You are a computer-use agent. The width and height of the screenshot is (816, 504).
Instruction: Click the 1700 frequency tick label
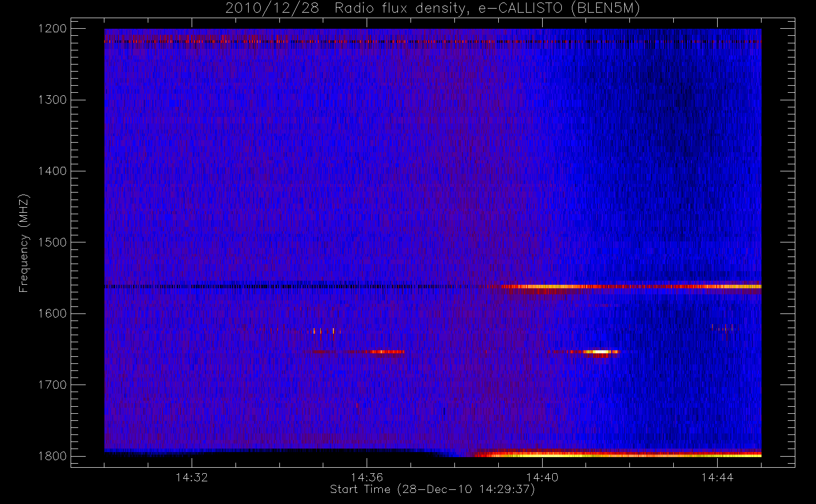(x=52, y=385)
